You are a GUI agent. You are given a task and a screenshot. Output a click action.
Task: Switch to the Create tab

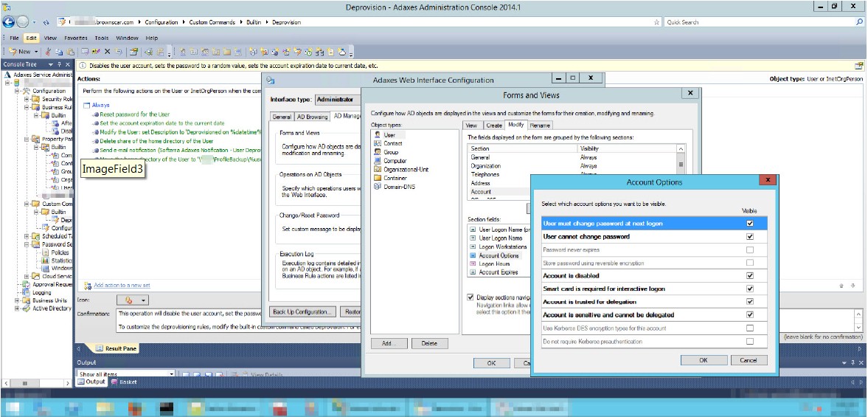click(x=494, y=125)
